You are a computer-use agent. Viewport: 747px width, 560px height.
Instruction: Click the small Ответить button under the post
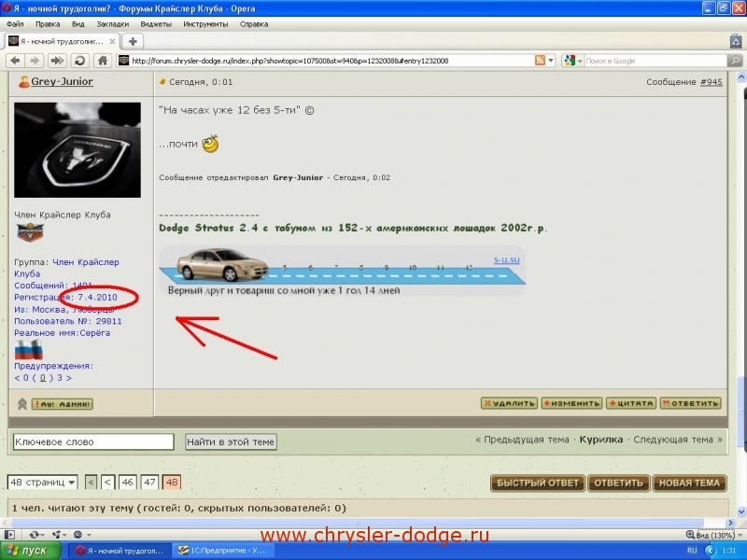pos(690,403)
